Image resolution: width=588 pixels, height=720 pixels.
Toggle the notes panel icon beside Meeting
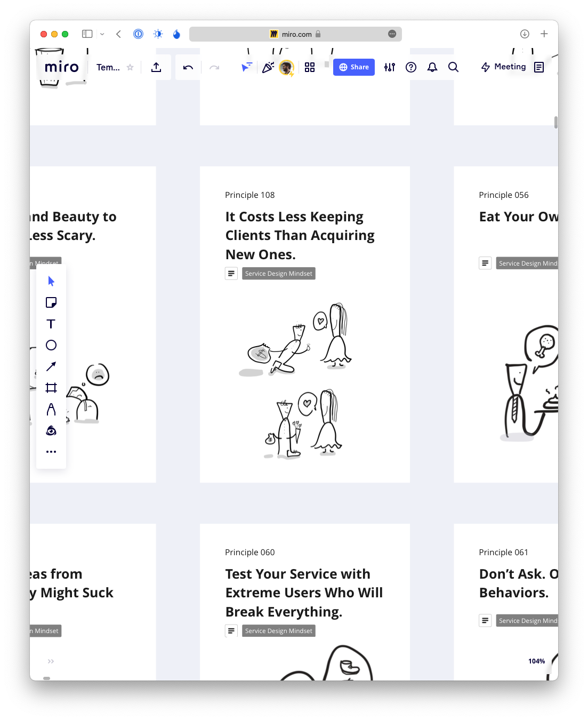coord(539,67)
